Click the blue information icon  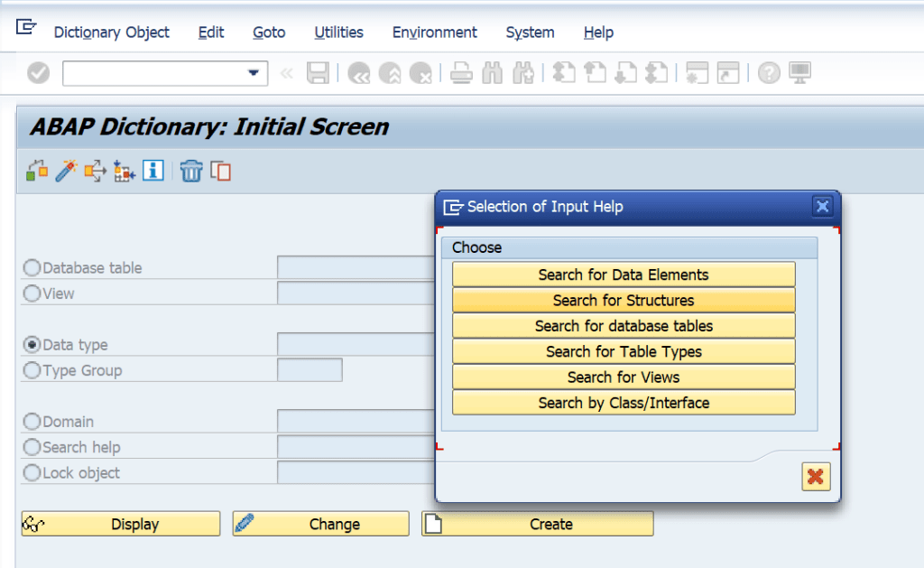coord(153,170)
